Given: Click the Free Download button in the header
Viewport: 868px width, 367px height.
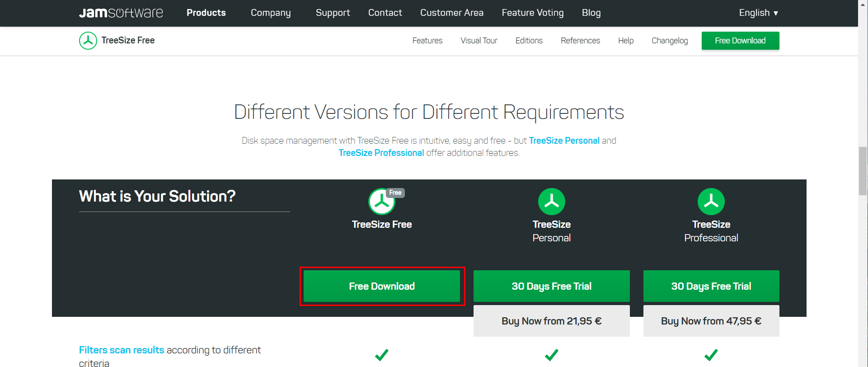Looking at the screenshot, I should click(740, 41).
